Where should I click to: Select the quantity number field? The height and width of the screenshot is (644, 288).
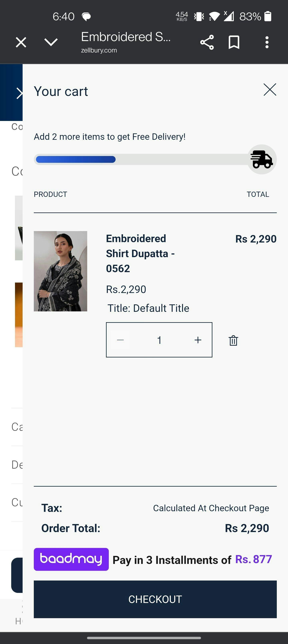(159, 340)
